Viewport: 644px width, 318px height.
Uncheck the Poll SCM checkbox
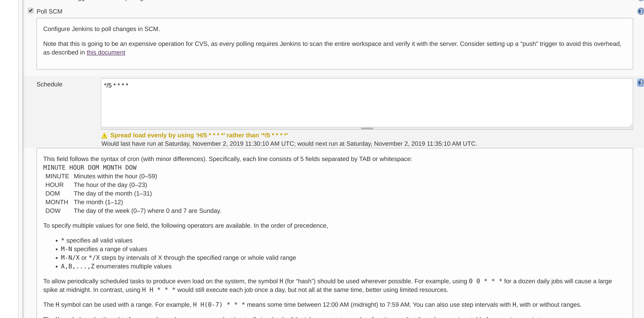(31, 10)
